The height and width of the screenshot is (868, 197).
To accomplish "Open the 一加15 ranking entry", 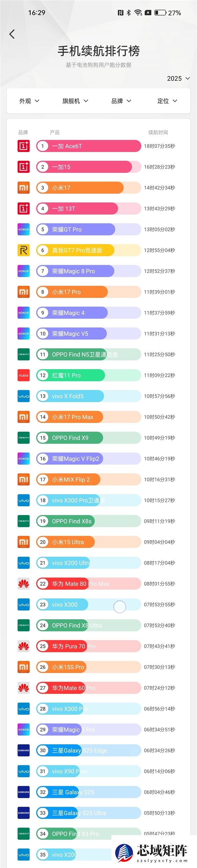I will [88, 167].
